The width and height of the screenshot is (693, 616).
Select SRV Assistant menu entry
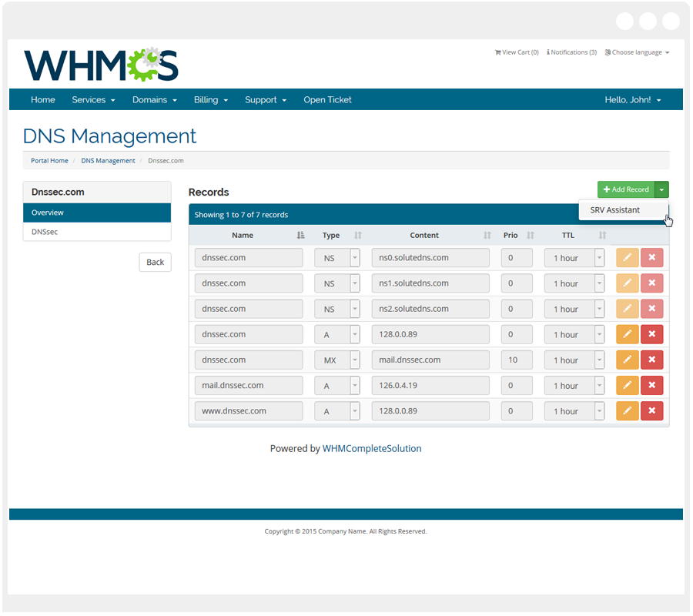click(614, 209)
